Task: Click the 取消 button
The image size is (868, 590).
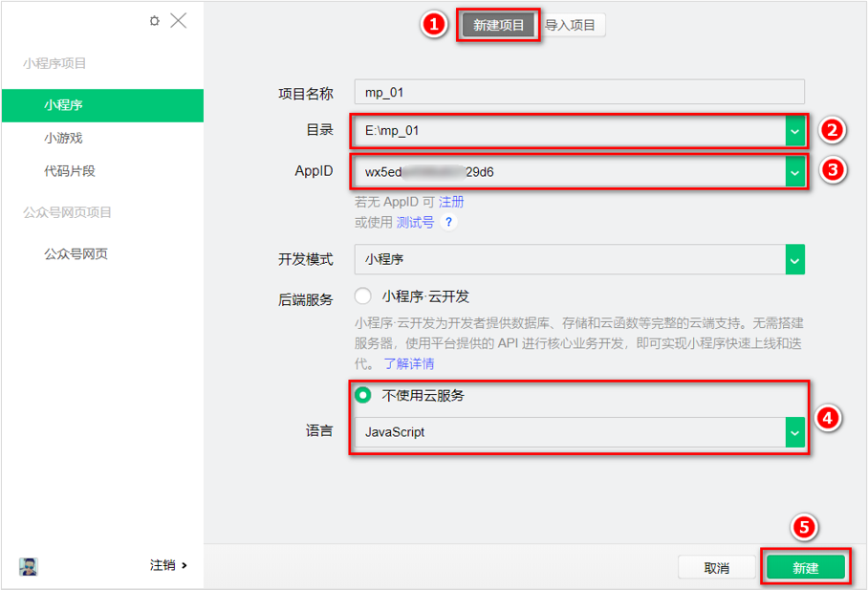Action: click(717, 568)
